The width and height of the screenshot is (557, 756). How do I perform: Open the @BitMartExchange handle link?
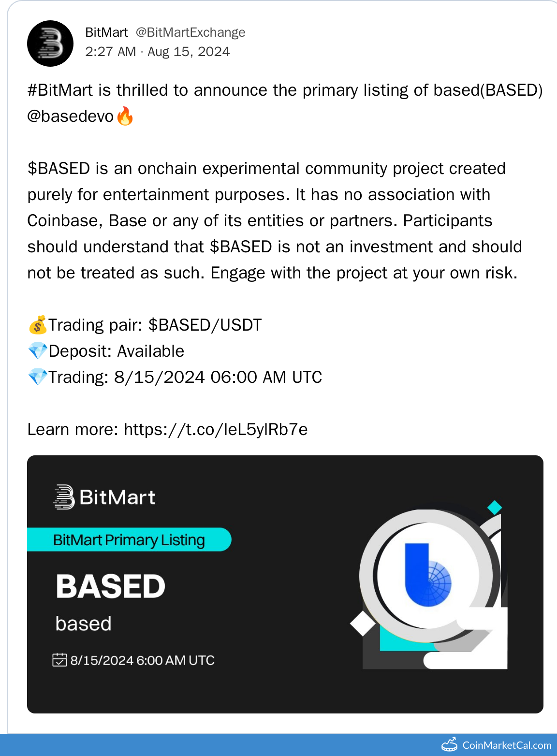[x=191, y=32]
